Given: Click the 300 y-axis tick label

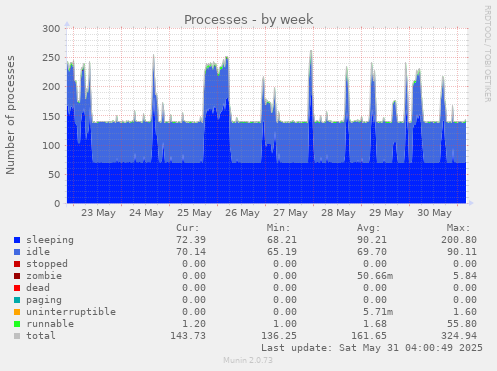Looking at the screenshot, I should tap(51, 29).
